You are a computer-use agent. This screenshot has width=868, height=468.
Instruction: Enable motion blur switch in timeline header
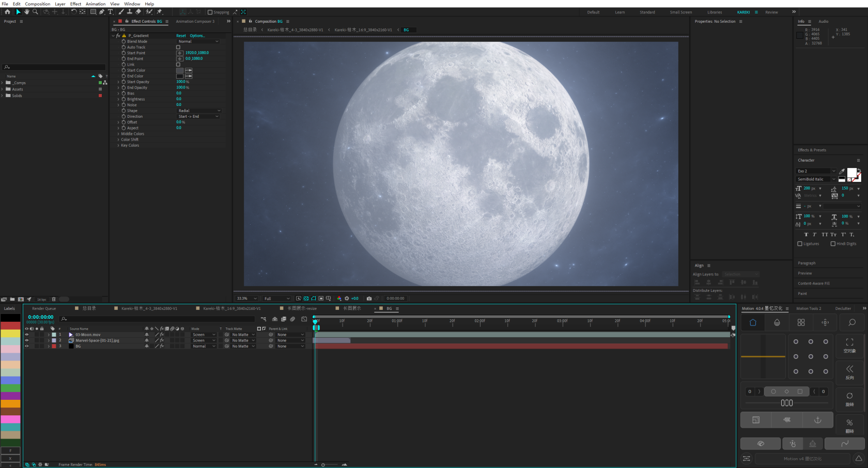pos(292,319)
